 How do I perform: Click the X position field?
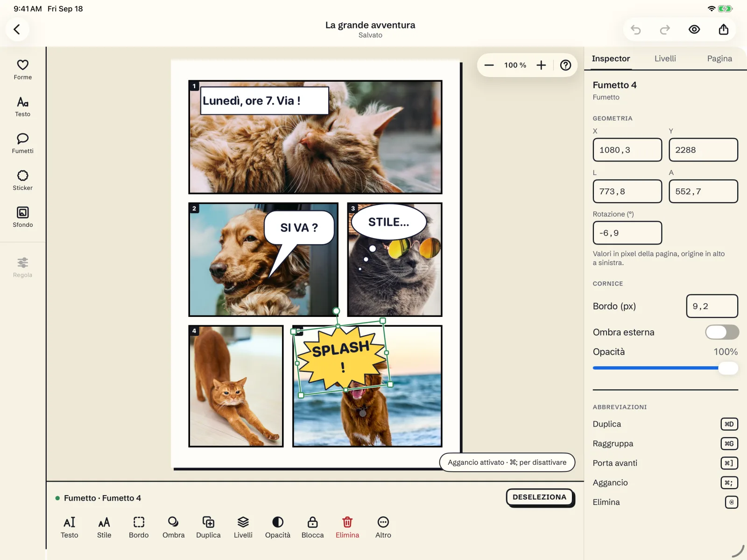(627, 150)
